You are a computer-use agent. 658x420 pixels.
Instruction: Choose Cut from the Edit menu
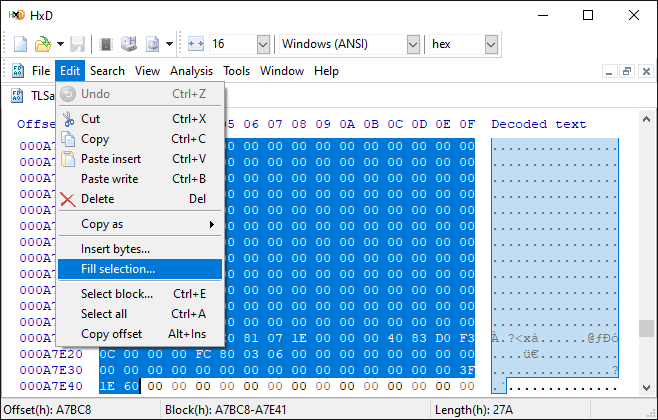140,119
